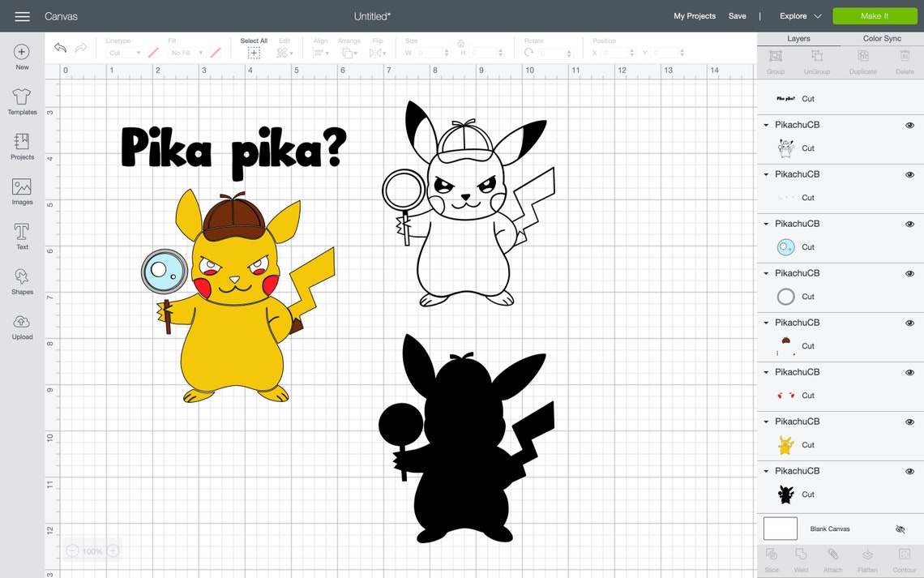The height and width of the screenshot is (578, 924).
Task: Use the Weld tool
Action: point(801,560)
